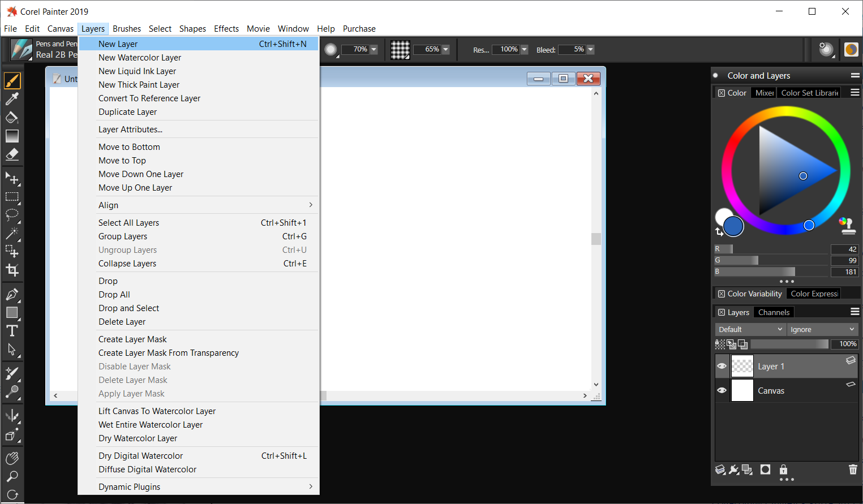Select the Crop tool
The image size is (863, 504).
pyautogui.click(x=12, y=270)
